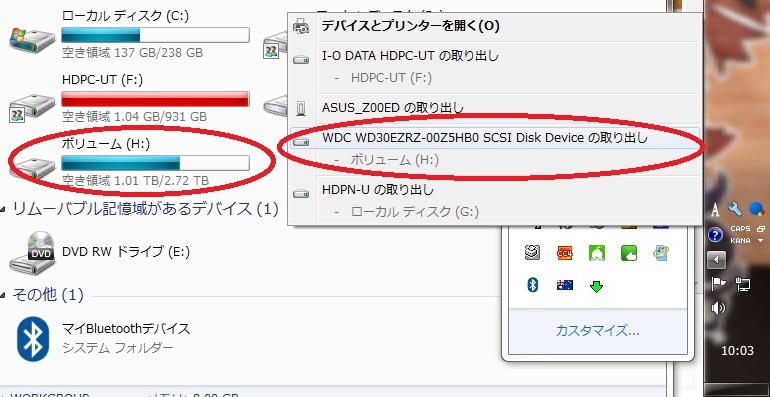Toggle the KANA indicator on language bar
770x397 pixels.
[740, 240]
